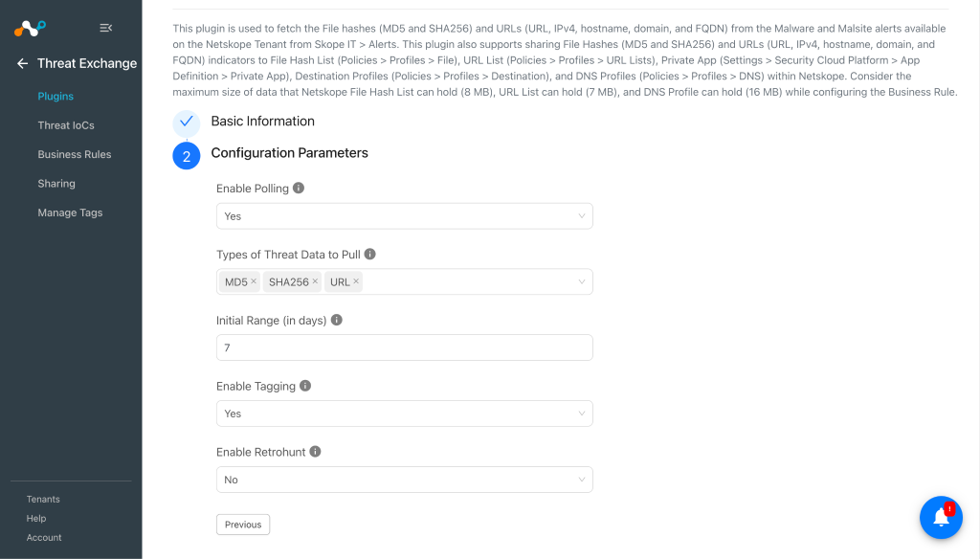This screenshot has width=980, height=559.
Task: Show info for Types of Threat Data to Pull
Action: pyautogui.click(x=370, y=254)
